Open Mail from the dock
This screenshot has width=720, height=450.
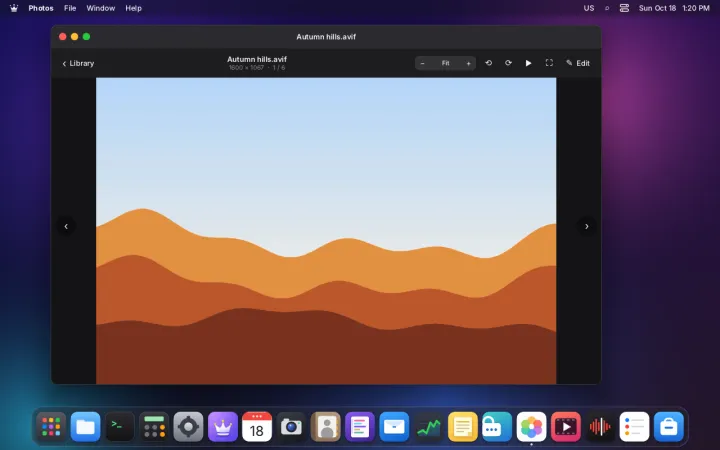click(x=394, y=427)
